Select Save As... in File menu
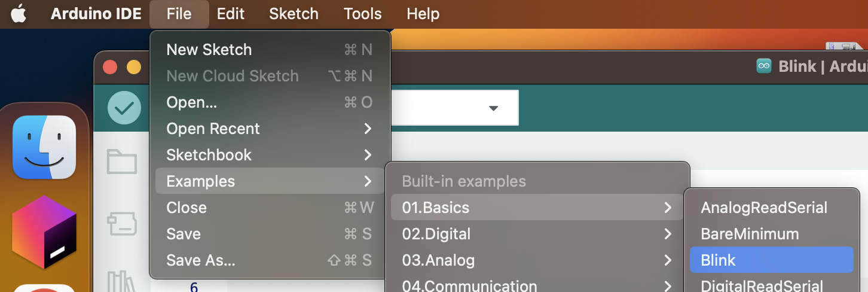868x292 pixels. [270, 260]
